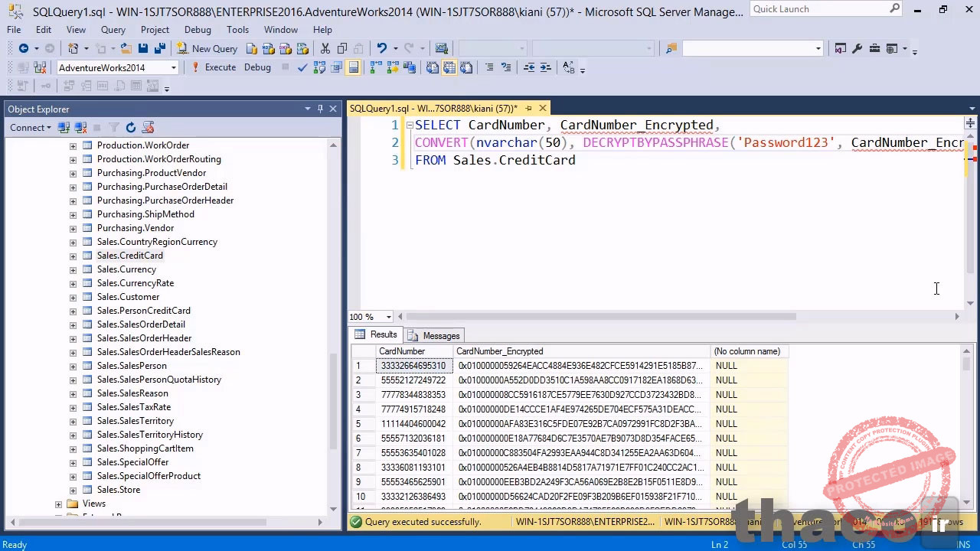This screenshot has width=980, height=551.
Task: Pin the Object Explorer panel
Action: pos(320,109)
